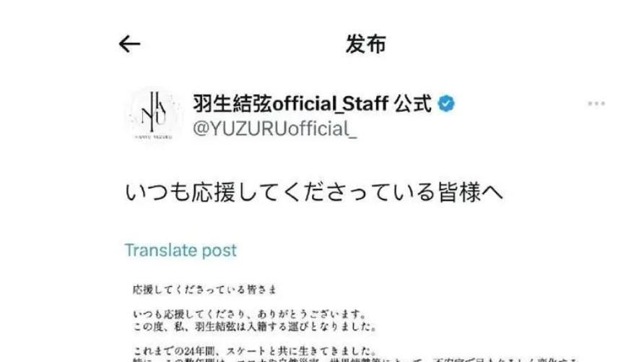The image size is (644, 362).
Task: Click the word post in the Translate link
Action: pos(219,251)
